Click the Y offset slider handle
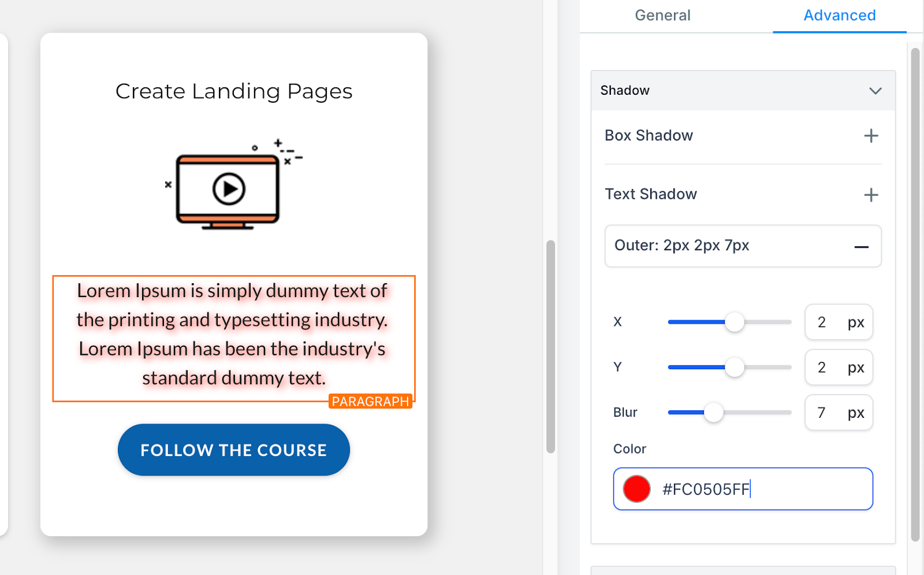 point(735,367)
